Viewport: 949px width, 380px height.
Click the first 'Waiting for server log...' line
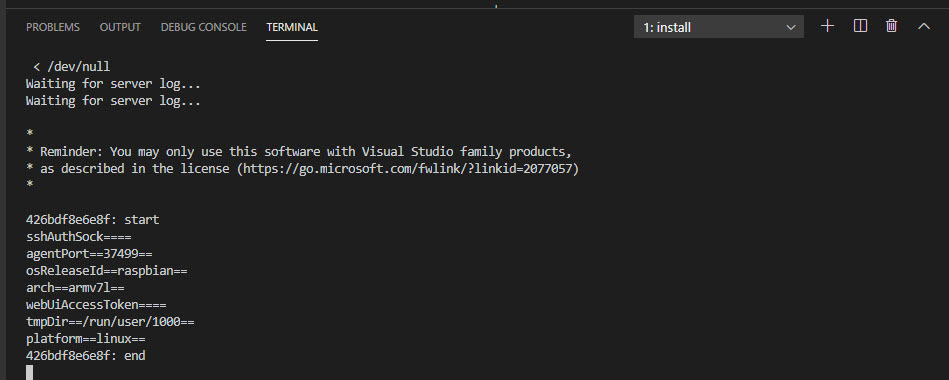tap(113, 84)
